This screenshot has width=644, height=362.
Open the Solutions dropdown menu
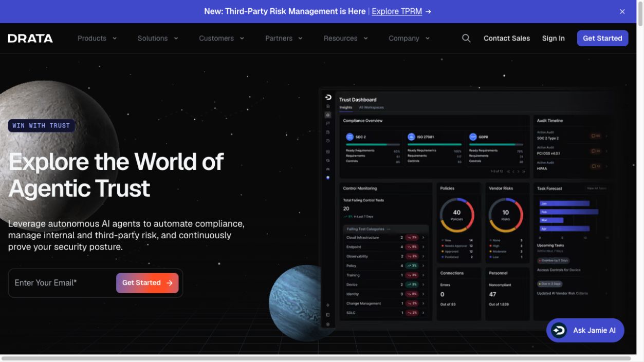point(158,39)
